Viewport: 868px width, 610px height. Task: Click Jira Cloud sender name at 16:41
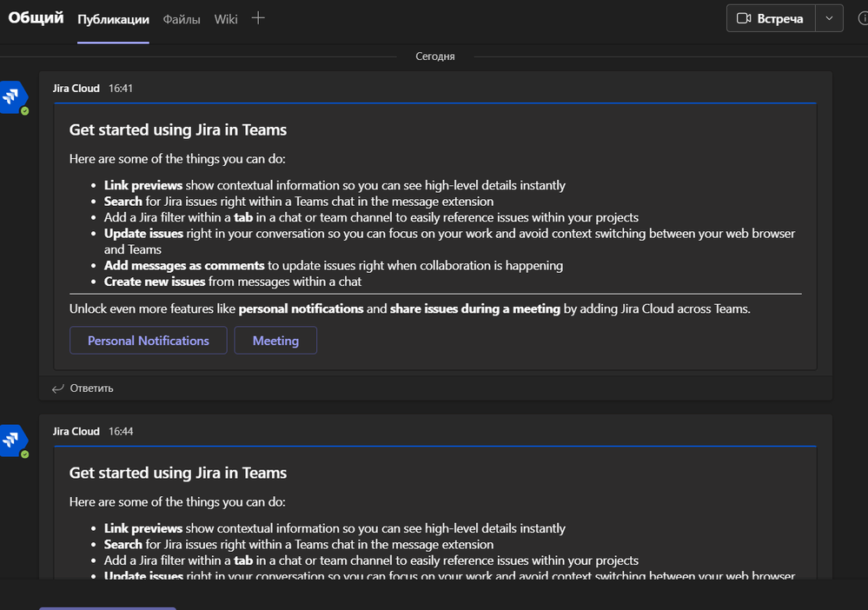coord(76,88)
